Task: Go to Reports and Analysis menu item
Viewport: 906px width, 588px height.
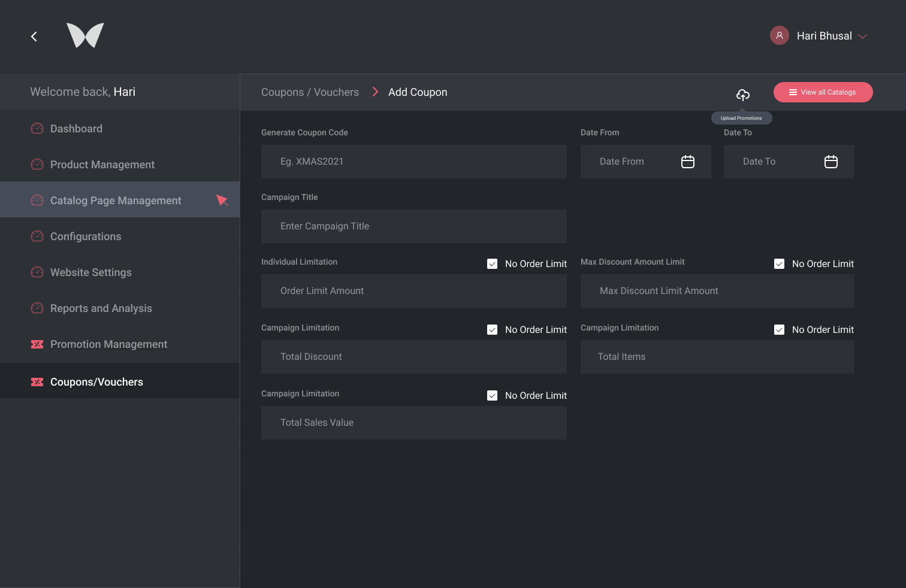Action: (101, 308)
